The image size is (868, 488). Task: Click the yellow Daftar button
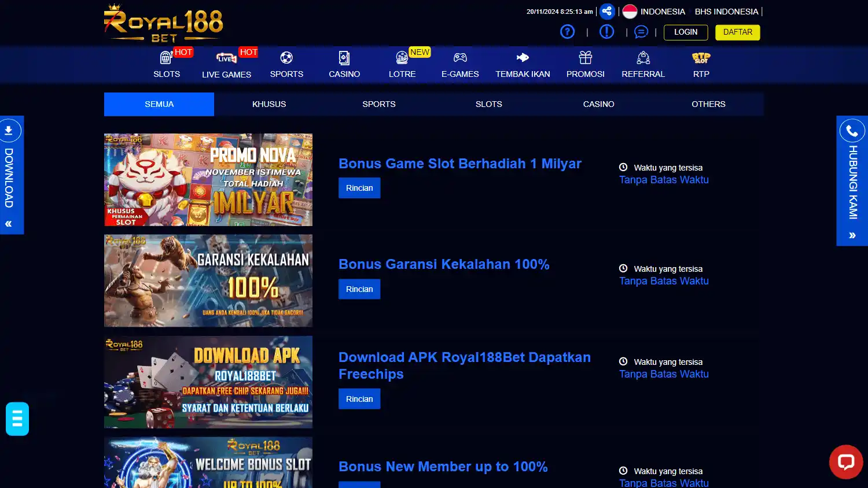(738, 32)
